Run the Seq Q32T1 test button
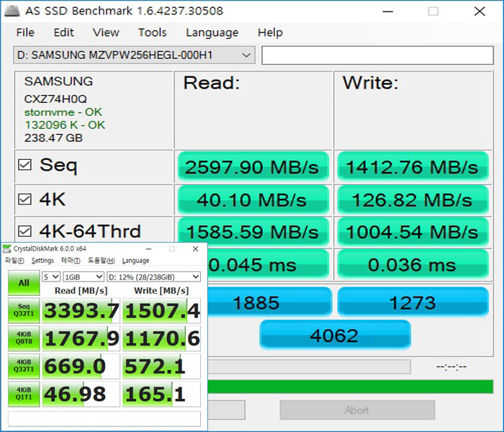504x432 pixels. click(24, 310)
